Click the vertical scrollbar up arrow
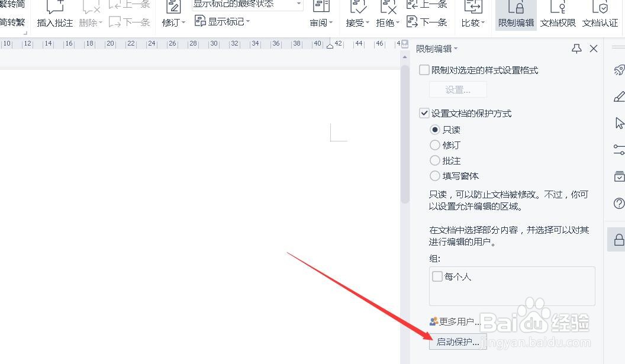This screenshot has height=364, width=625. pos(405,57)
